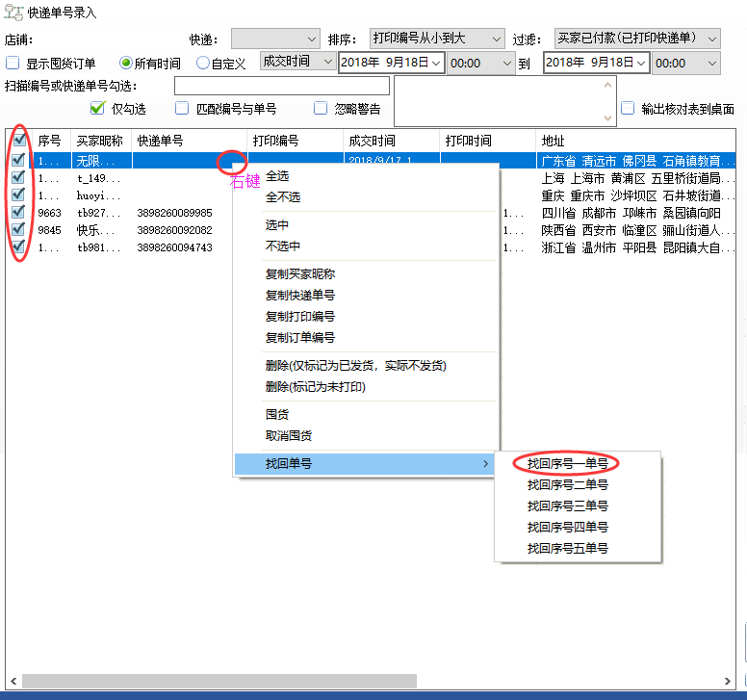This screenshot has height=700, width=747.
Task: Enable 匹配编号与单号 checkbox
Action: 182,108
